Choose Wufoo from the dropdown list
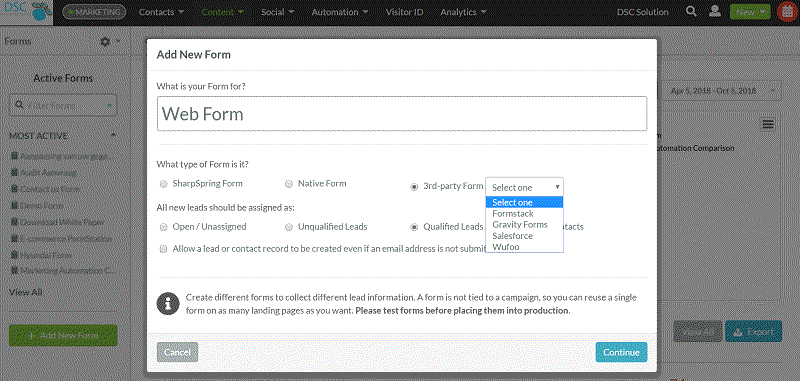 tap(524, 247)
